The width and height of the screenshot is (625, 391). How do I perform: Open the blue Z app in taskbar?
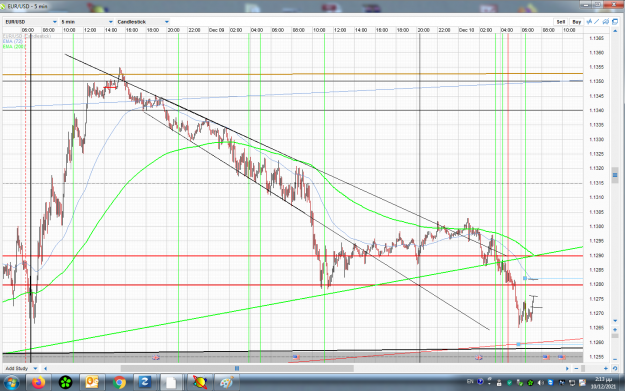pyautogui.click(x=144, y=383)
